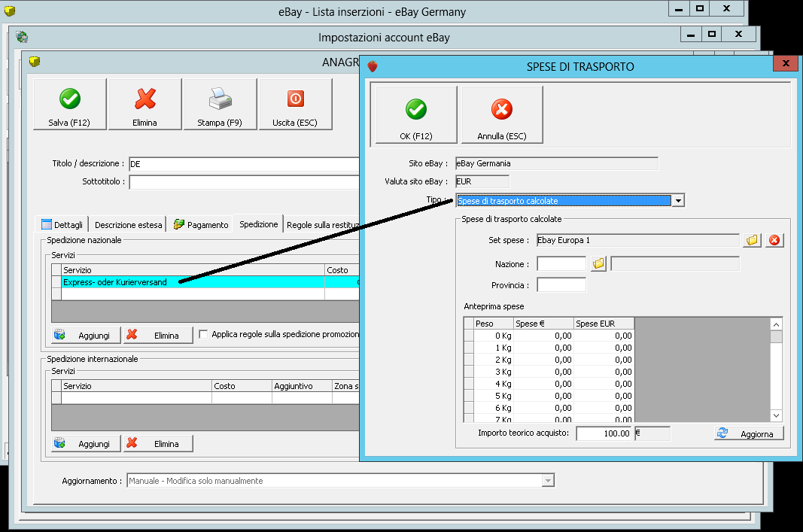
Task: Click Costo header in international services grid
Action: coord(242,386)
